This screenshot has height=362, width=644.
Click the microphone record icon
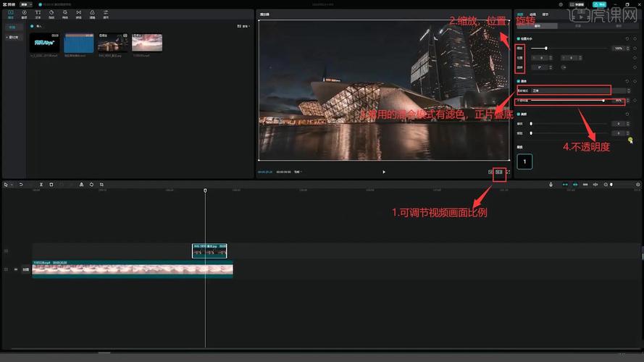(551, 185)
